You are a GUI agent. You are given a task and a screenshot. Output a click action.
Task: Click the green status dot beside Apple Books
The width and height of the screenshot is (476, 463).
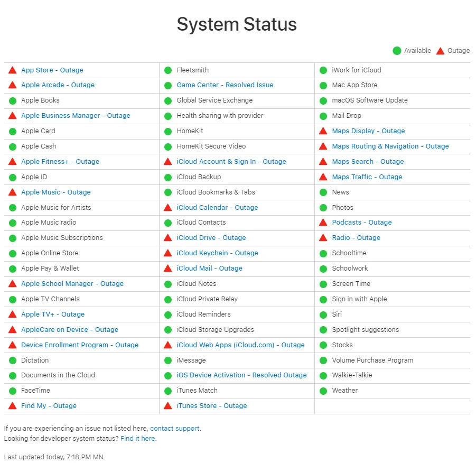click(x=13, y=100)
